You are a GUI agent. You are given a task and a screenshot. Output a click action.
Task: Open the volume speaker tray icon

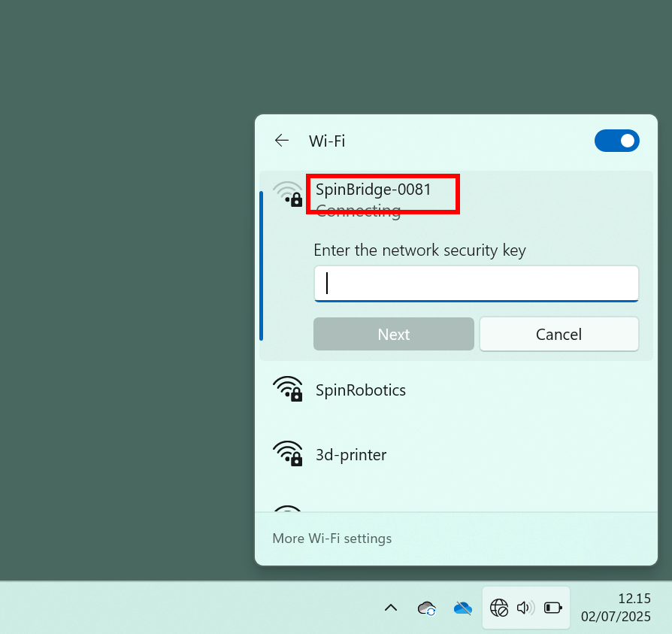coord(525,608)
